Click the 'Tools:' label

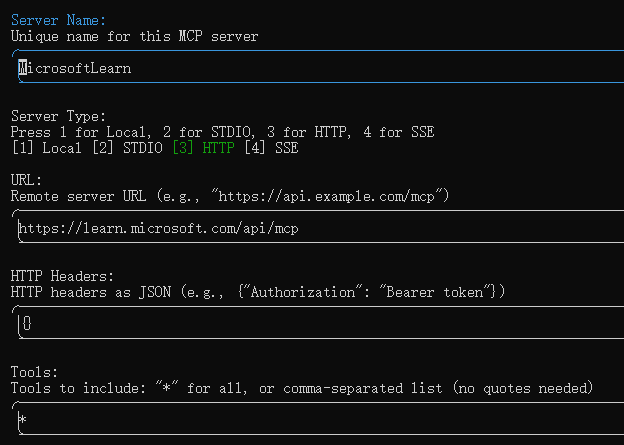(x=34, y=372)
